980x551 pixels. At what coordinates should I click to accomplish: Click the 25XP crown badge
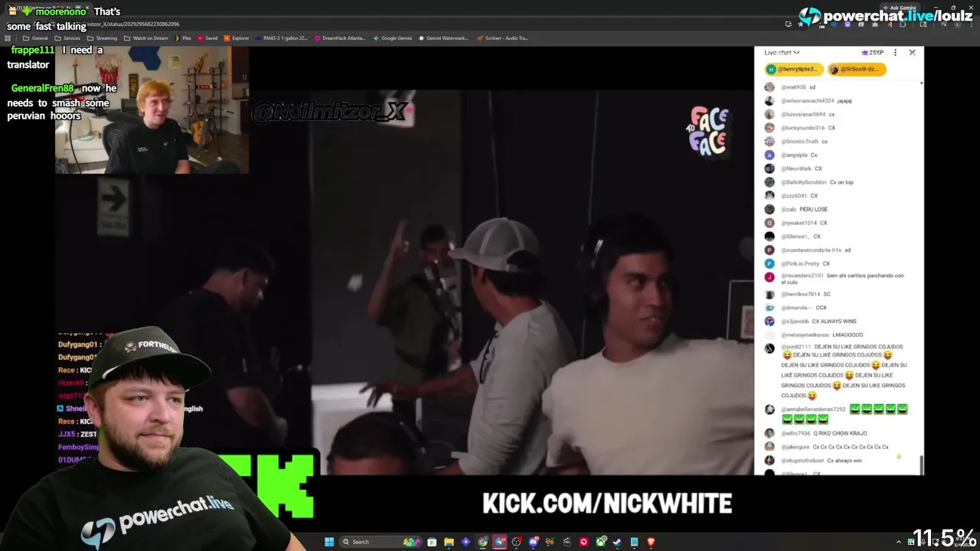tap(873, 53)
